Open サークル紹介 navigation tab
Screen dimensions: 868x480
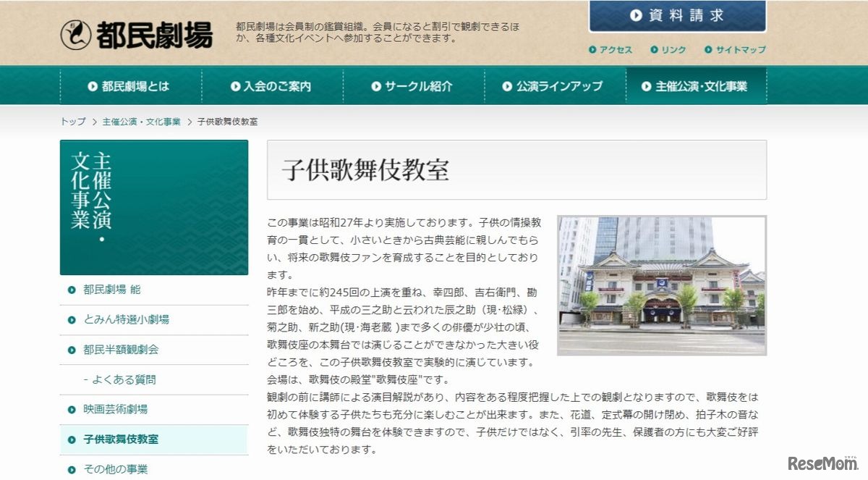[412, 86]
